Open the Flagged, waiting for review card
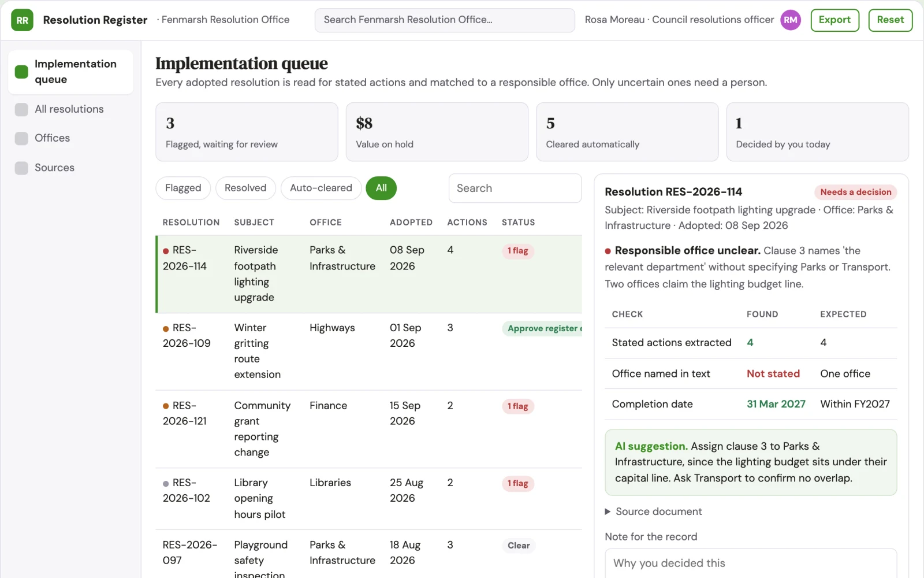Screen dimensions: 924x578 click(x=247, y=132)
